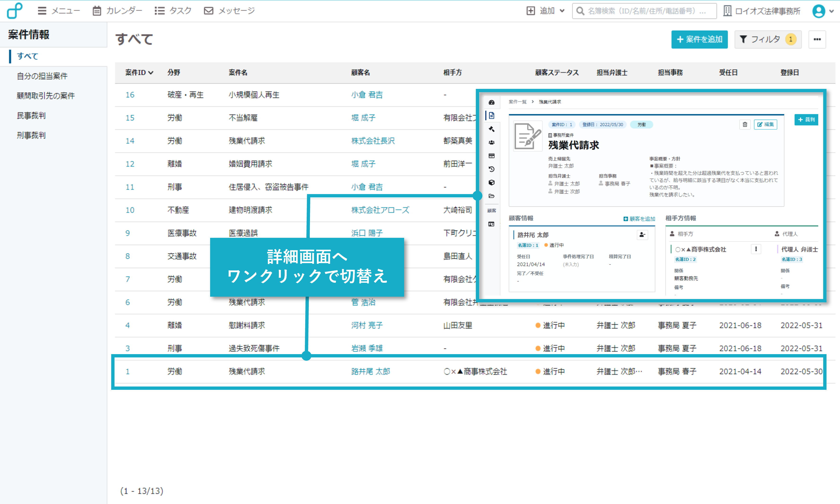
Task: Click the open folder icon in the detail sidebar
Action: 491,196
